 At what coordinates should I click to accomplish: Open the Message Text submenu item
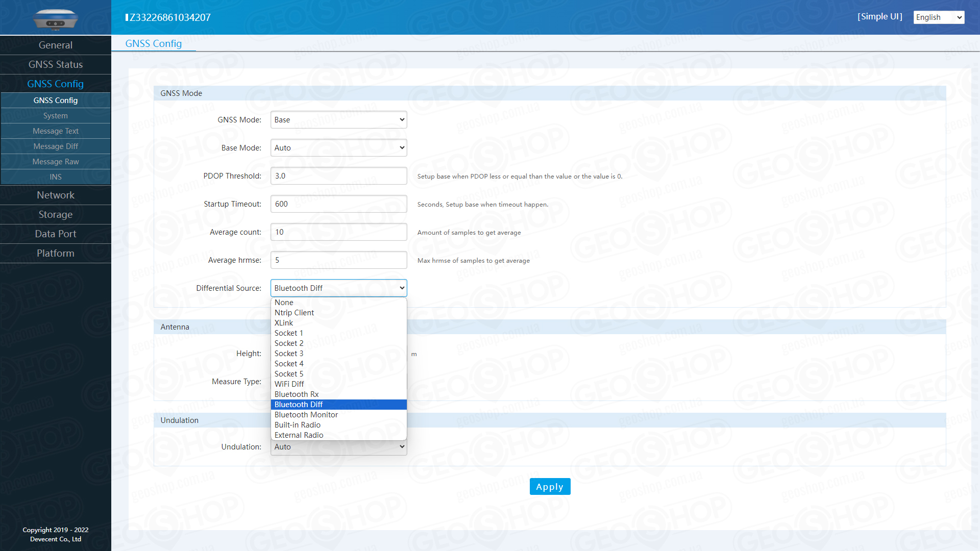55,131
